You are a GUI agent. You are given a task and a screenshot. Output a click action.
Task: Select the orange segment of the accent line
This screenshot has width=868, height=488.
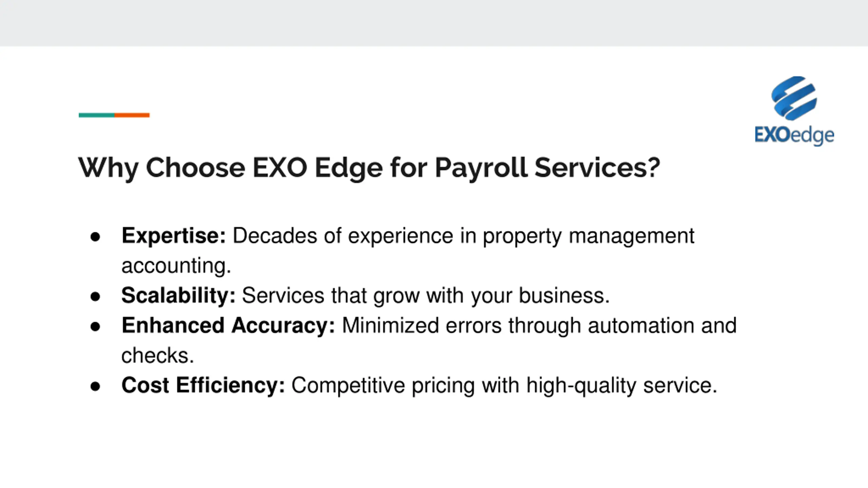click(132, 115)
